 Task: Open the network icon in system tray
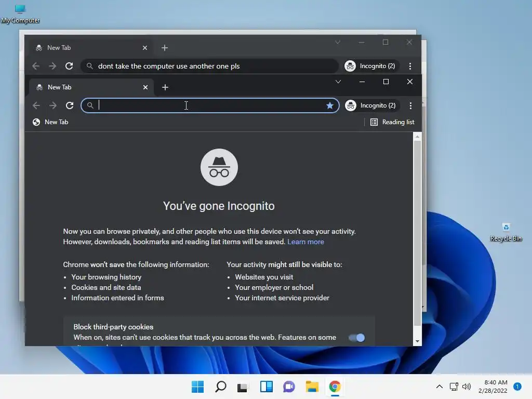coord(454,387)
